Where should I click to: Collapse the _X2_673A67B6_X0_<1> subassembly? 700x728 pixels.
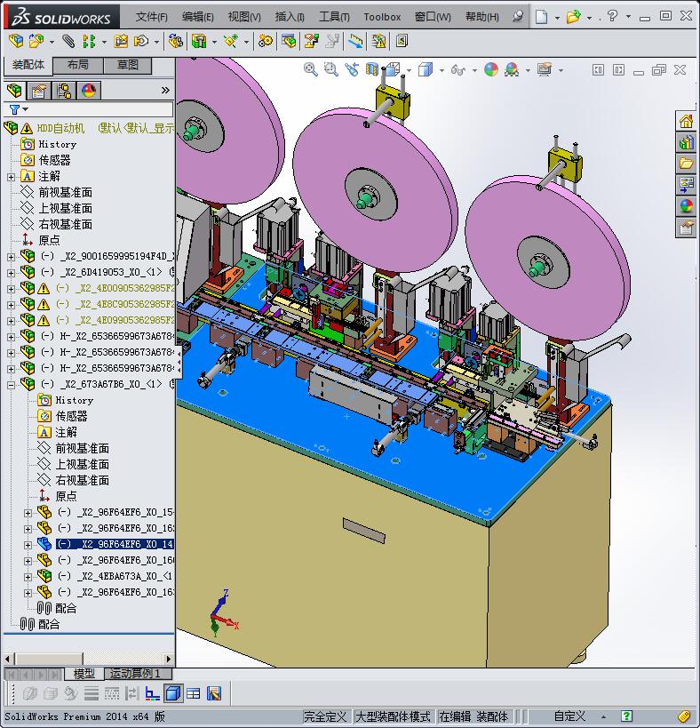pos(12,385)
